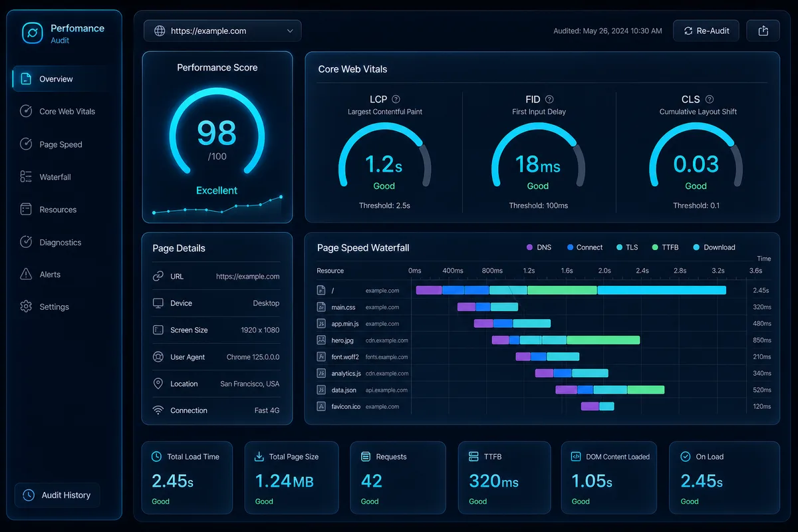Image resolution: width=798 pixels, height=532 pixels.
Task: Open the Total Page Size 1.24MB card
Action: click(291, 477)
